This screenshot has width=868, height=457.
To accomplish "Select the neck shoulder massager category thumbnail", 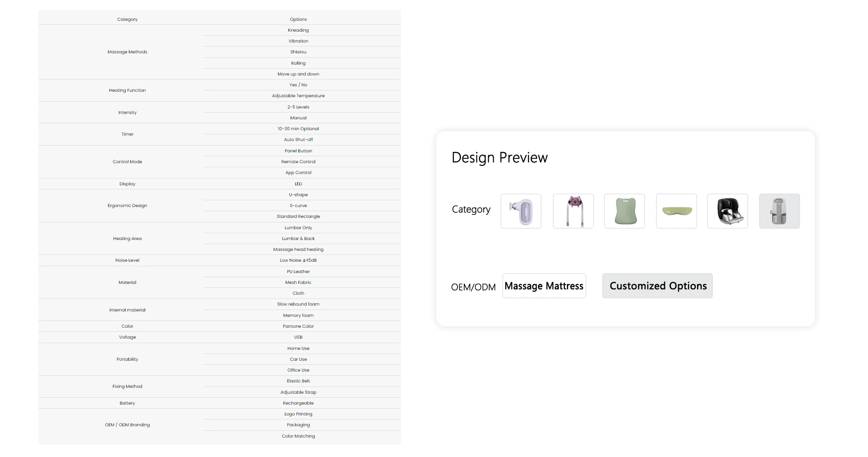I will [x=573, y=211].
